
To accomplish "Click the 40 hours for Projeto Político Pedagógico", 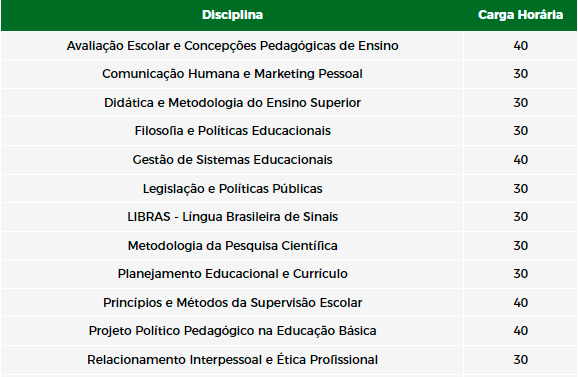I will 520,331.
